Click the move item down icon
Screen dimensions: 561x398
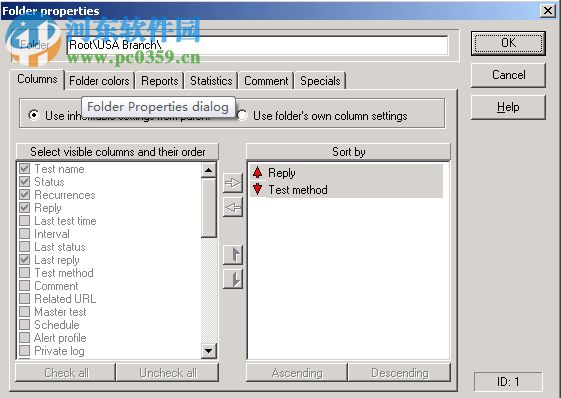tap(233, 279)
